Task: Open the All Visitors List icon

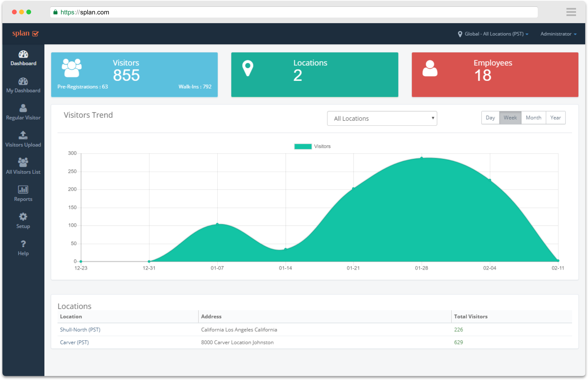Action: point(23,162)
